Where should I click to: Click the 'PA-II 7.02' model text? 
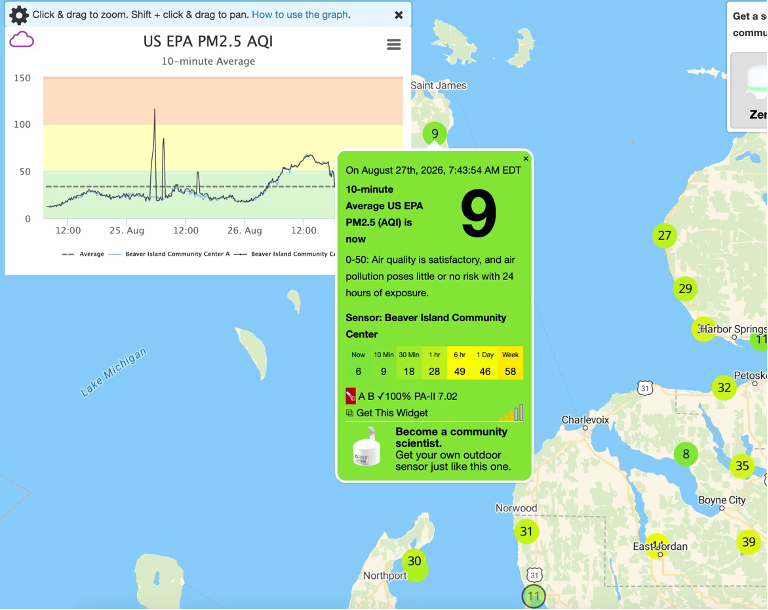pyautogui.click(x=435, y=396)
